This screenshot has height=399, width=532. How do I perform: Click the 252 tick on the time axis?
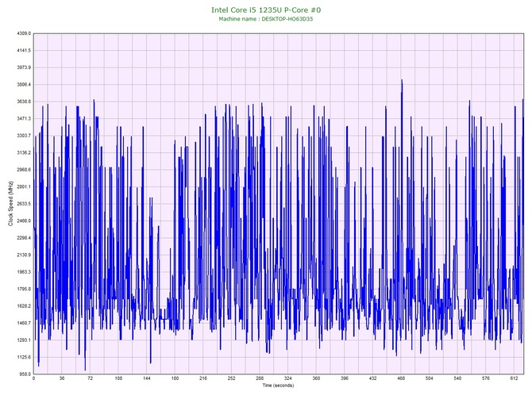(231, 378)
